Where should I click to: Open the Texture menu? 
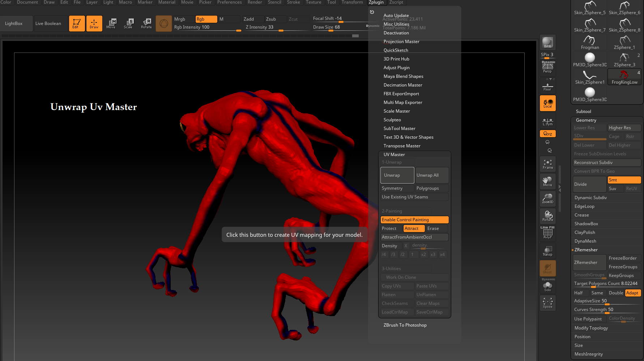point(314,2)
